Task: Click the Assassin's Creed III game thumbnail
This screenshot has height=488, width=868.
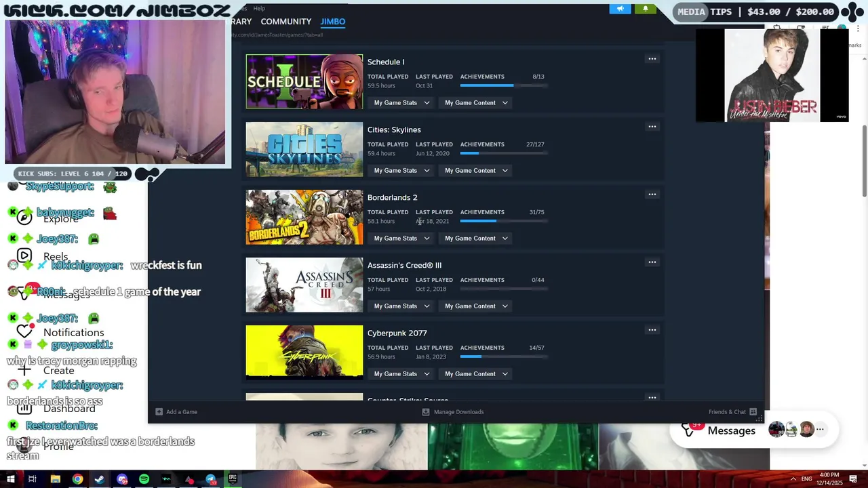Action: click(304, 285)
